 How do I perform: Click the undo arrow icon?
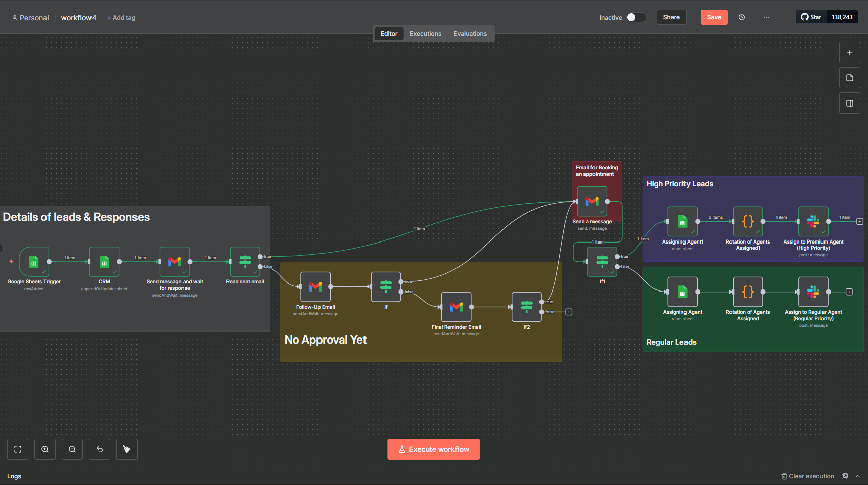[x=99, y=449]
